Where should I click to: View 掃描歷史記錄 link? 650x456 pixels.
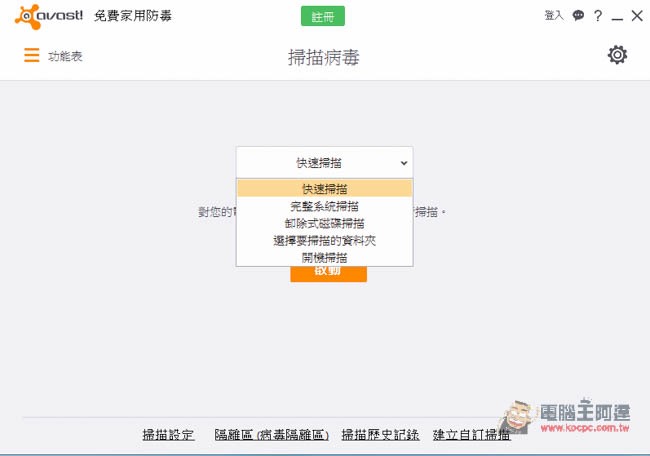380,435
